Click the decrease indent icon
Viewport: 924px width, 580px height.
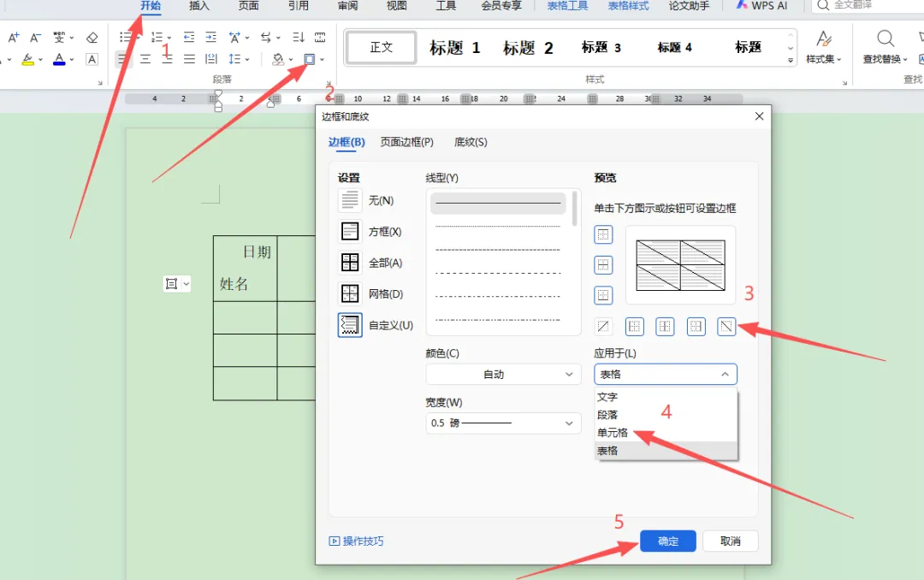[x=188, y=38]
